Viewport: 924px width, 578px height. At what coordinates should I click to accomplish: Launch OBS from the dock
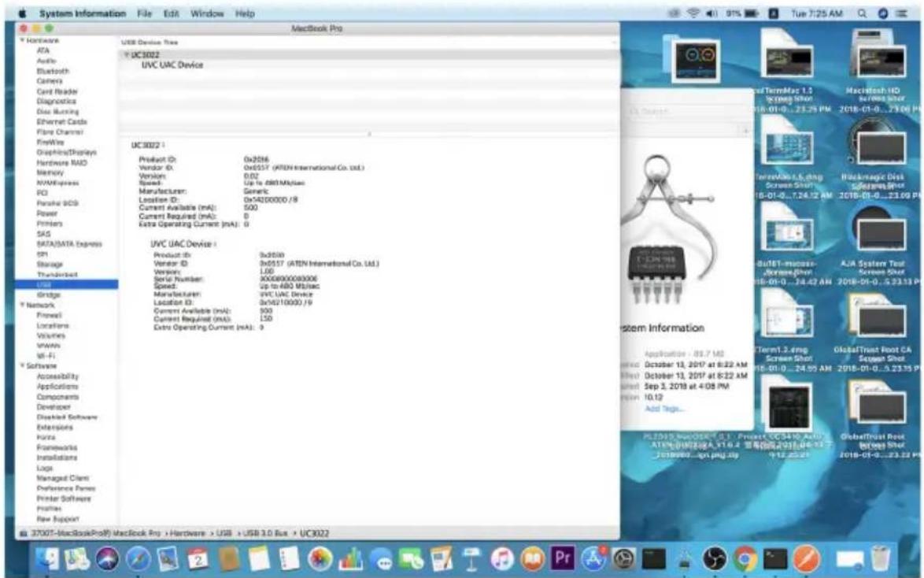(715, 558)
